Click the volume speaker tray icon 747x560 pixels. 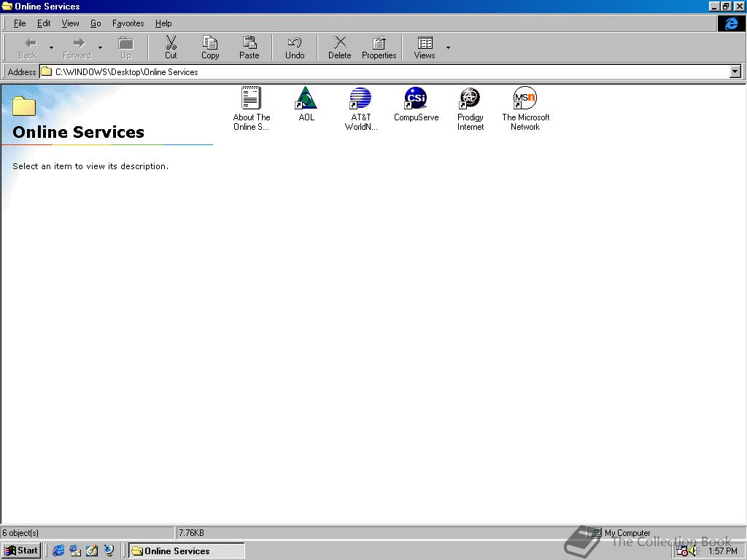tap(693, 551)
